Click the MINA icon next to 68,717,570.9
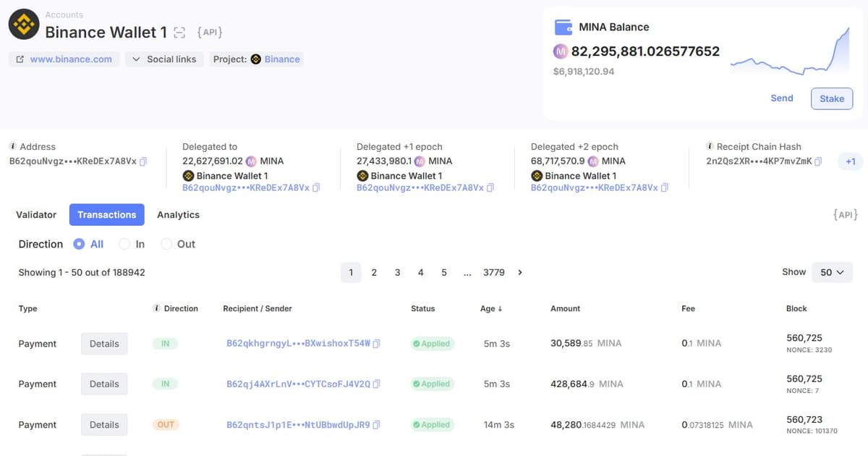The image size is (868, 456). click(x=593, y=161)
